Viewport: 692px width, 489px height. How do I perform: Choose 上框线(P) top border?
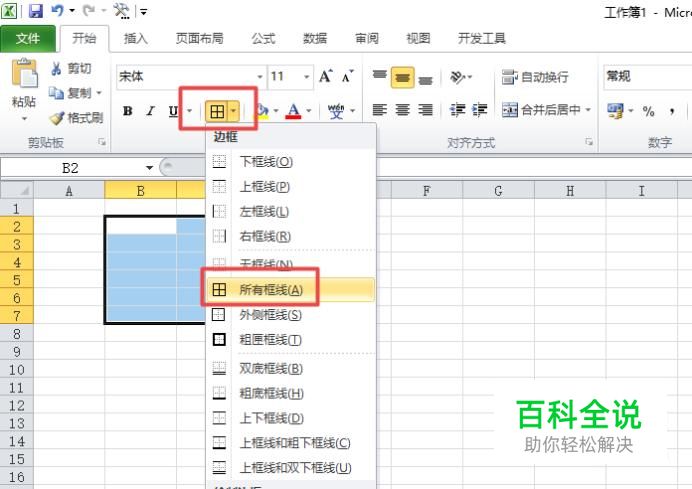pyautogui.click(x=291, y=187)
